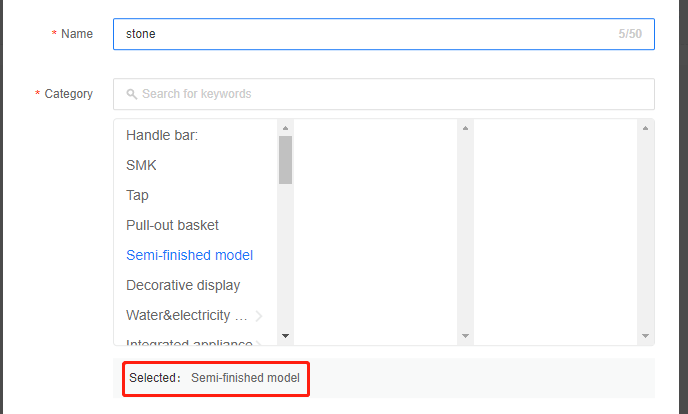Choose the Handle bar: category

(x=162, y=135)
